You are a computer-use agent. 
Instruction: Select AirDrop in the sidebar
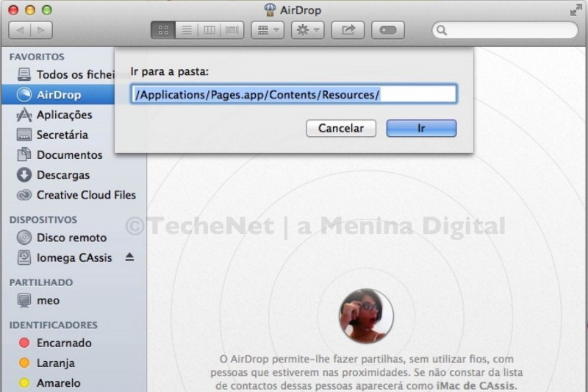[x=59, y=95]
